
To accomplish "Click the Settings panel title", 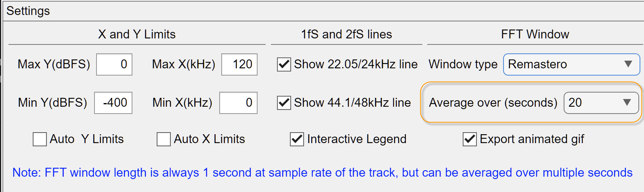I will pyautogui.click(x=28, y=11).
